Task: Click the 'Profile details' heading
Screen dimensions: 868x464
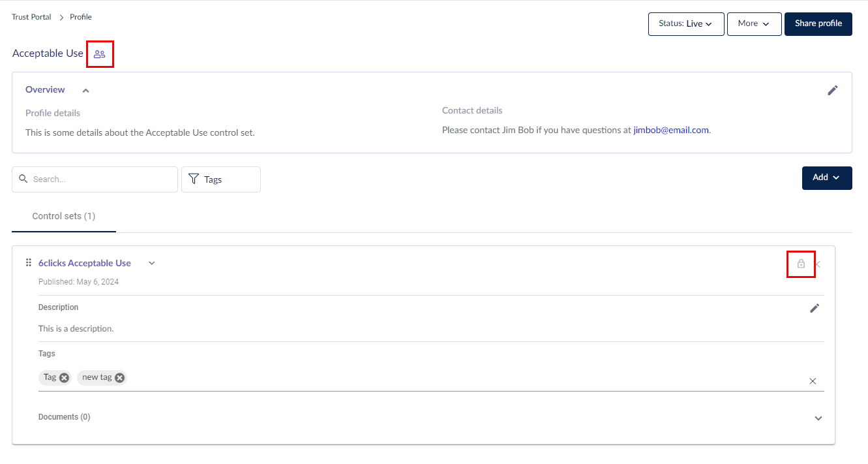Action: (53, 113)
